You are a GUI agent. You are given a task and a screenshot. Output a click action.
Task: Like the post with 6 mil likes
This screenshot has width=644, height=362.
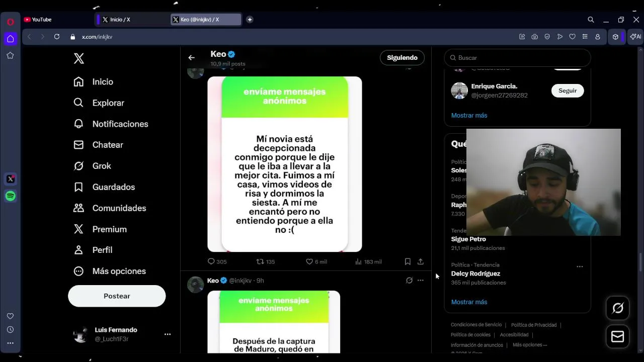[x=316, y=261]
